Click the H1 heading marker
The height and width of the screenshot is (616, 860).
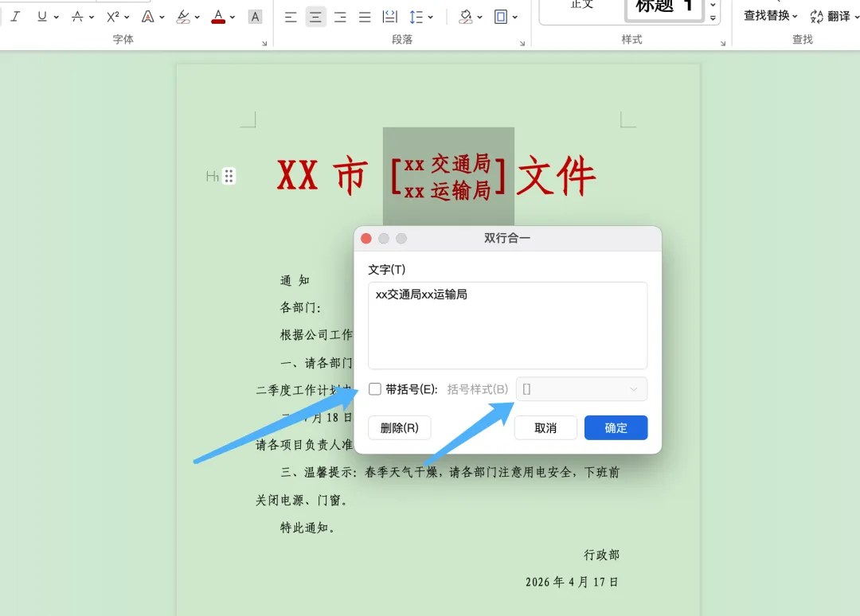[213, 177]
